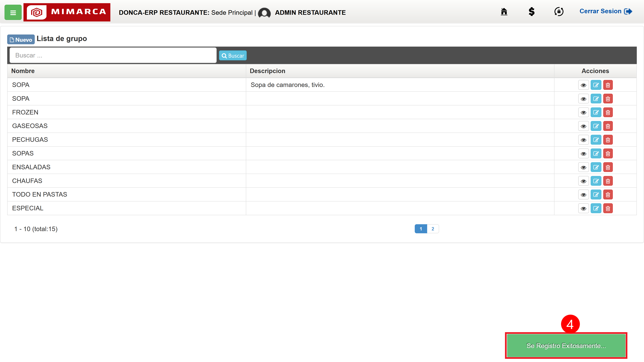Image resolution: width=644 pixels, height=362 pixels.
Task: Click 'Sopa de camarones, tivio.' description
Action: pos(287,85)
